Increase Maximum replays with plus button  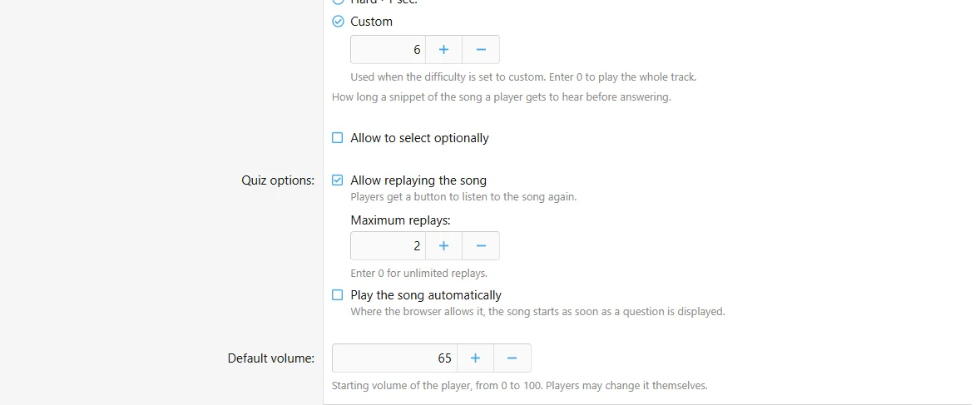pos(443,245)
